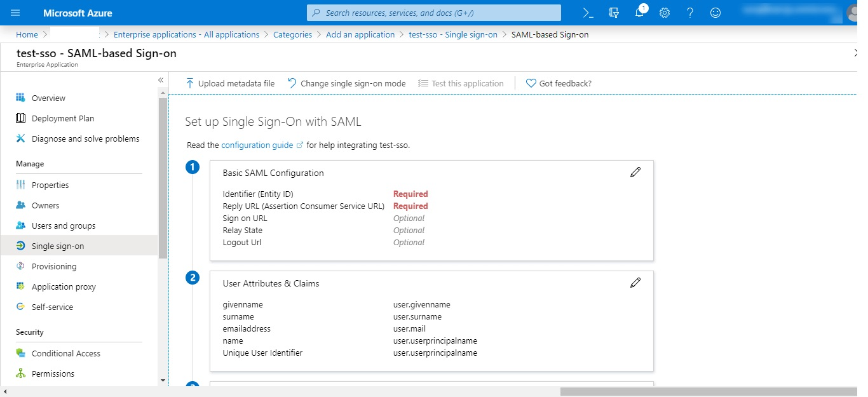
Task: Click the sidebar vertical scrollbar thumb
Action: coord(163,178)
